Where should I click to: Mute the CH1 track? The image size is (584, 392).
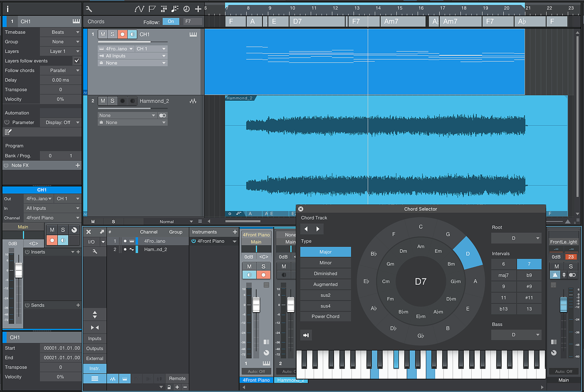tap(103, 34)
